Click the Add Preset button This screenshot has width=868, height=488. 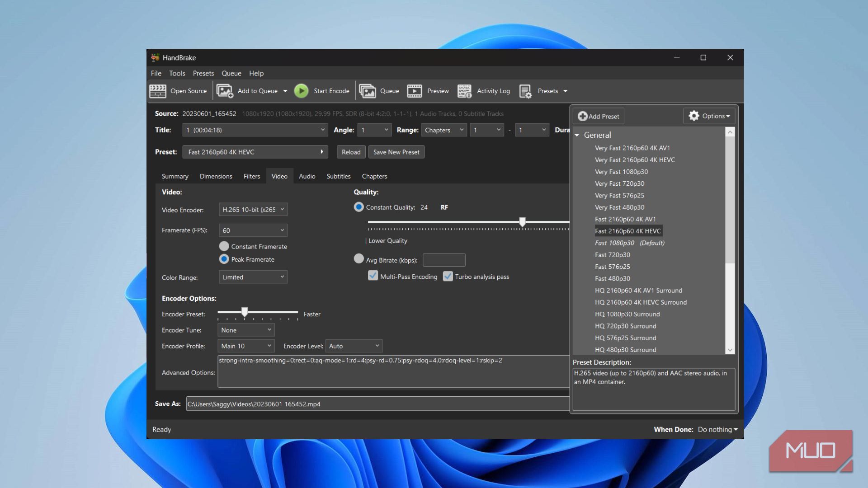[x=599, y=116]
